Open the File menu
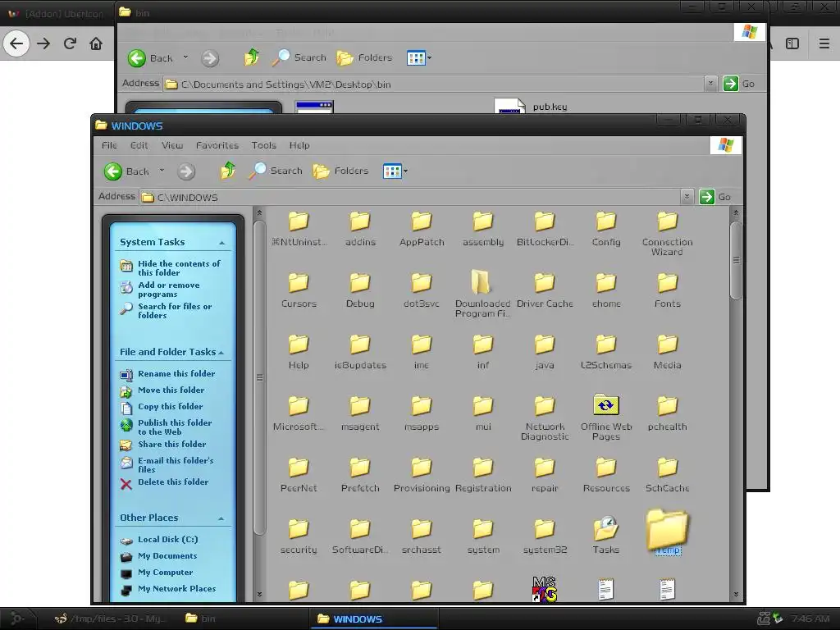Image resolution: width=840 pixels, height=630 pixels. pyautogui.click(x=109, y=145)
